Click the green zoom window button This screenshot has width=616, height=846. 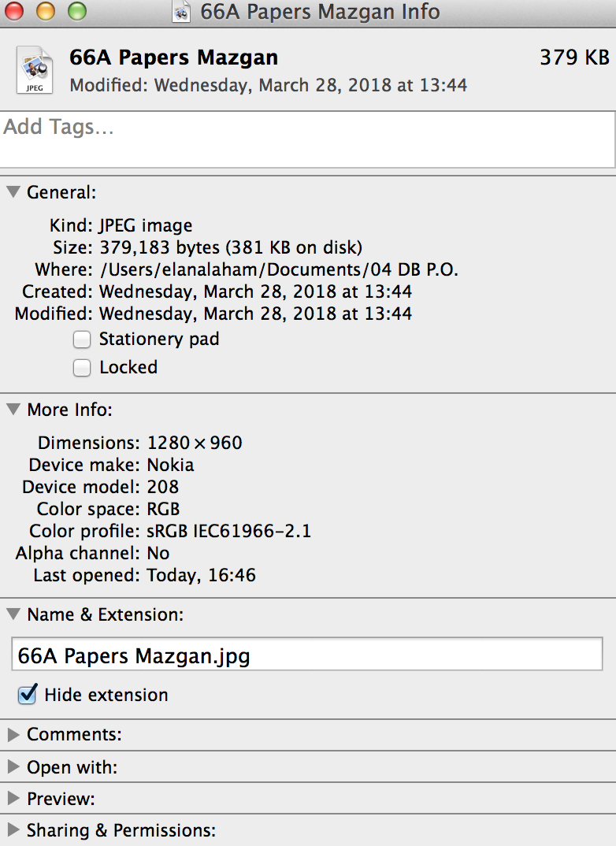click(x=77, y=10)
